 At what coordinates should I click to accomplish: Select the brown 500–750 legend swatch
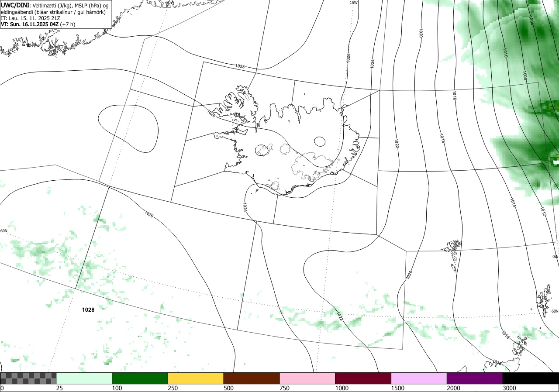click(x=252, y=378)
